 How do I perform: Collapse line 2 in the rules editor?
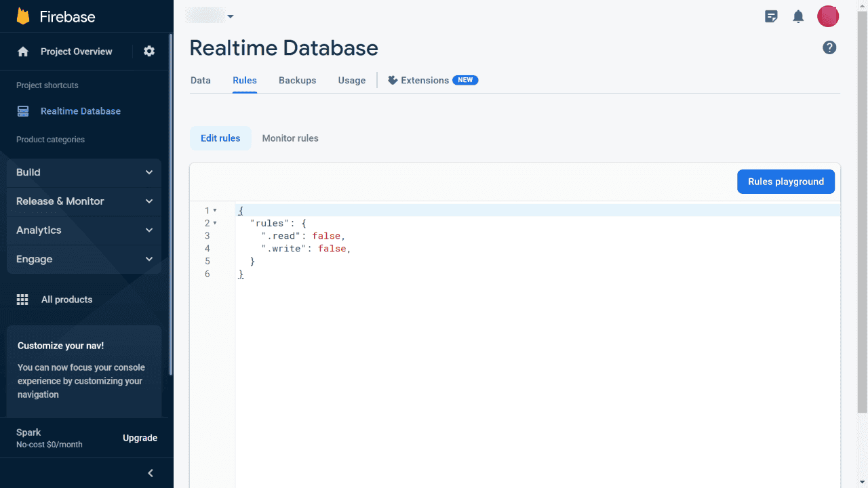pyautogui.click(x=213, y=223)
